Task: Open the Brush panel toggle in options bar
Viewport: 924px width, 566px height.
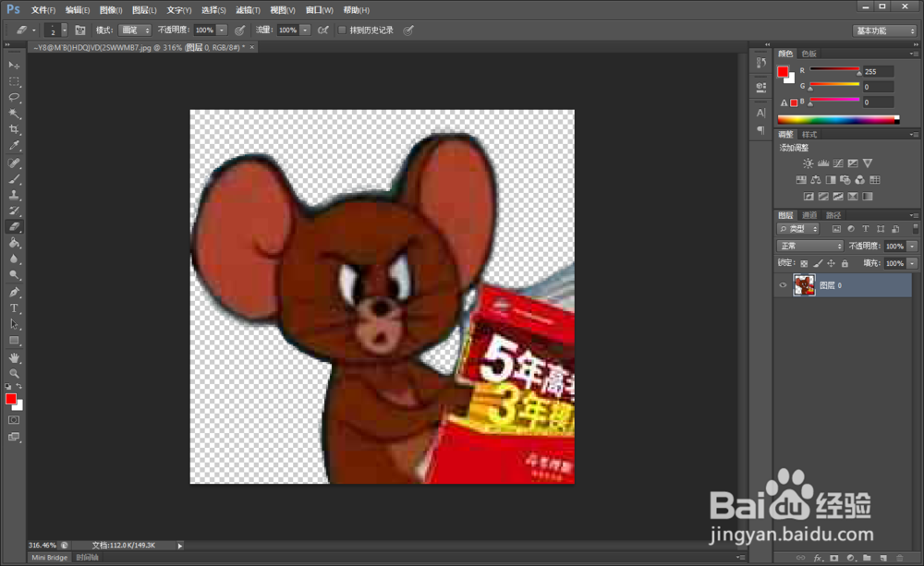Action: pyautogui.click(x=80, y=30)
